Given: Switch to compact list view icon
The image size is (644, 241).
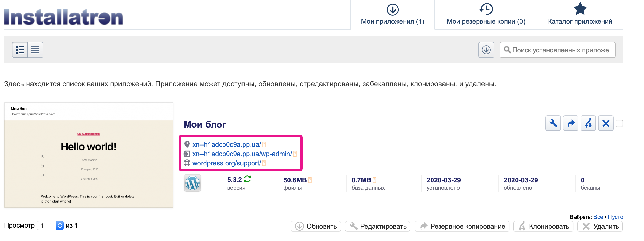Looking at the screenshot, I should tap(35, 50).
